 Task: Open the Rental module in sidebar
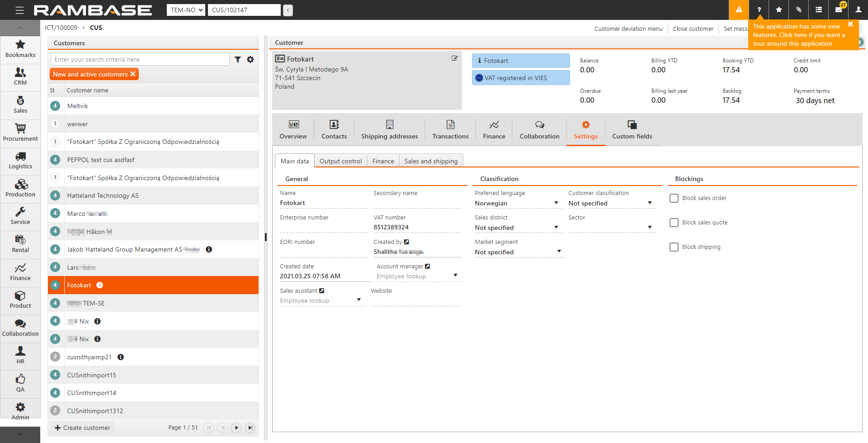(x=20, y=244)
